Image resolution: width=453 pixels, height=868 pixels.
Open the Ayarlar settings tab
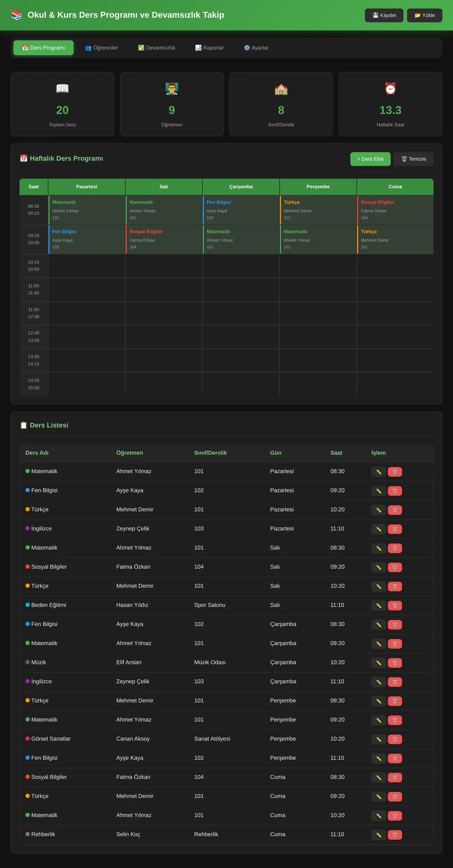(x=256, y=48)
